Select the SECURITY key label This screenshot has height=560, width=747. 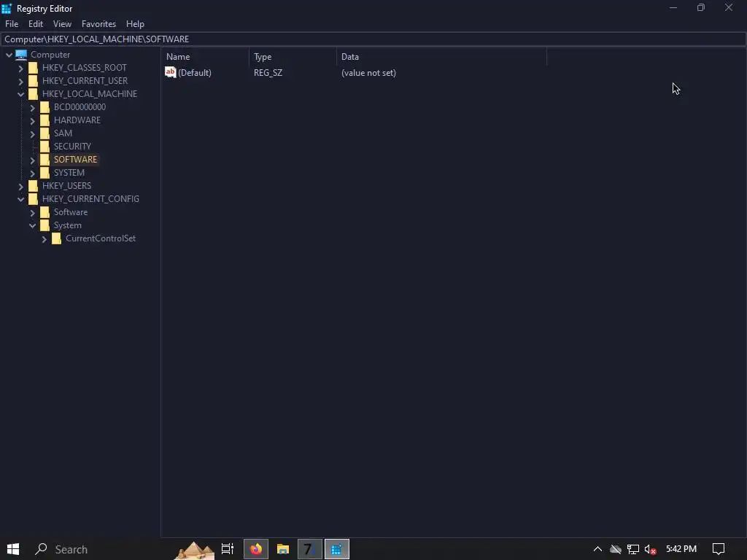72,146
